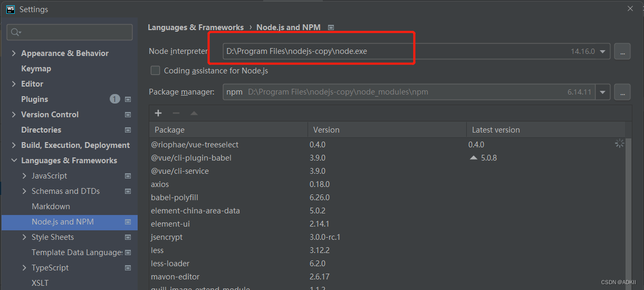Click the project icon next to breadcrumb title
This screenshot has height=290, width=644.
pyautogui.click(x=331, y=27)
